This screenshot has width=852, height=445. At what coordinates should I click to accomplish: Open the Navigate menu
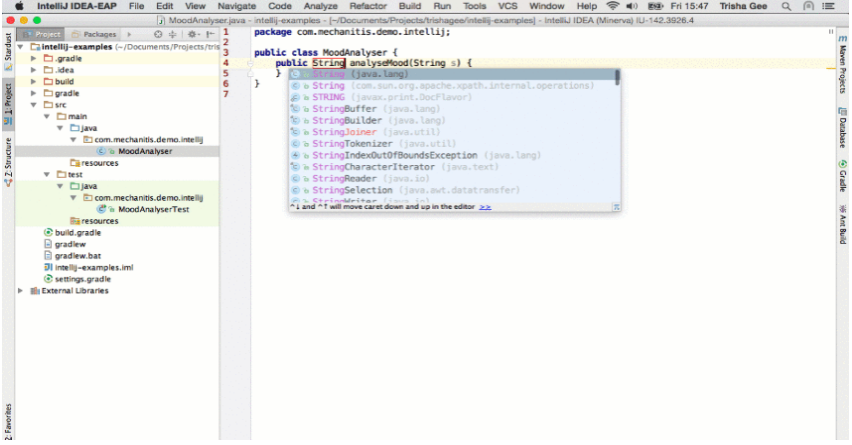coord(236,6)
